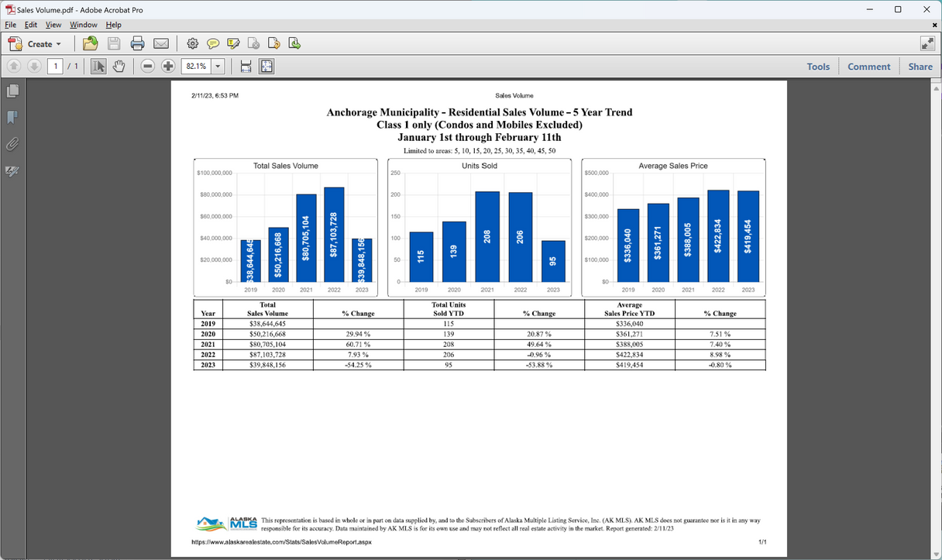Toggle fit one full page view
Image resolution: width=942 pixels, height=560 pixels.
click(266, 67)
